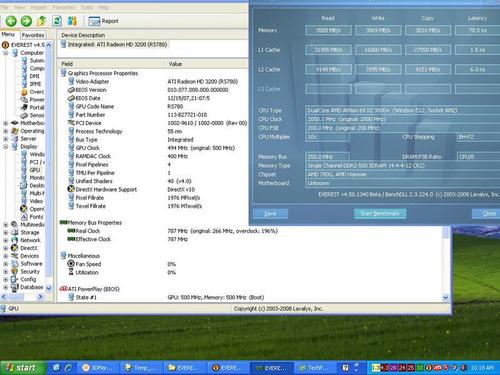Expand the Multimedia tree node

tap(6, 225)
